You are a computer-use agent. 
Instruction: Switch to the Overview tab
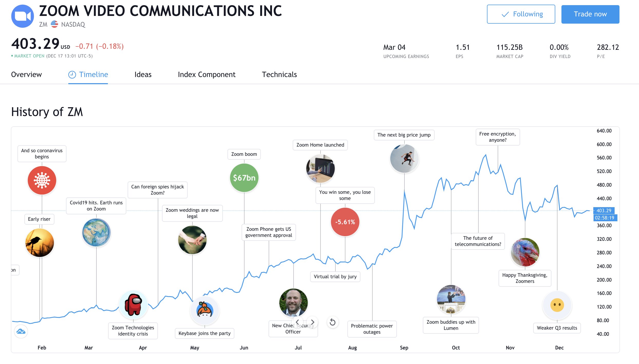(26, 74)
